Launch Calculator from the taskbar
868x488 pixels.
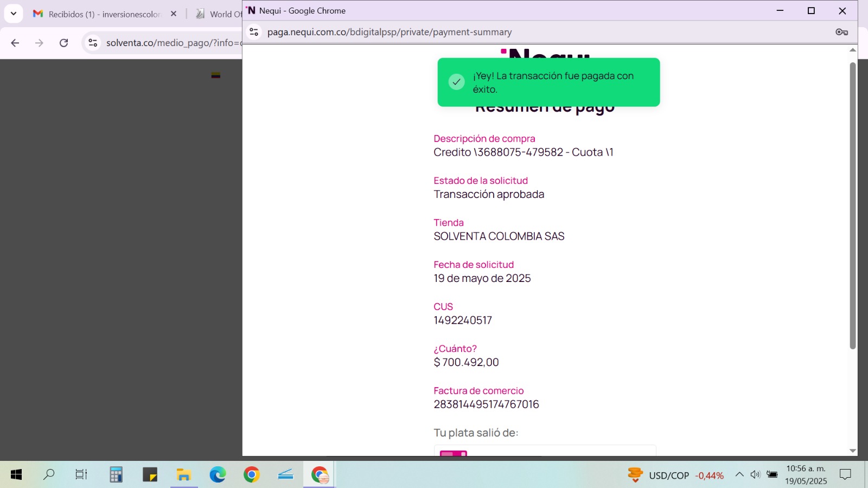116,475
